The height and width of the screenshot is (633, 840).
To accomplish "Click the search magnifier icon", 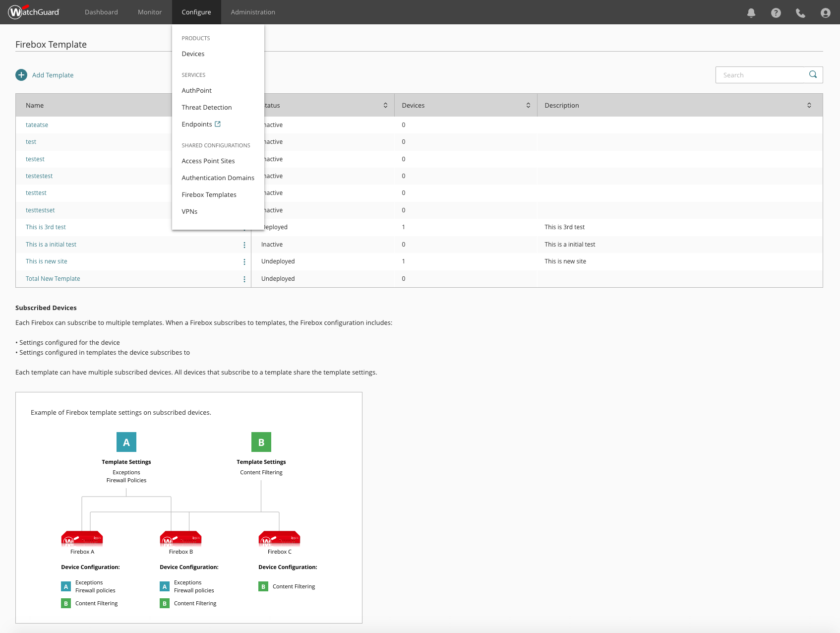I will pyautogui.click(x=813, y=75).
